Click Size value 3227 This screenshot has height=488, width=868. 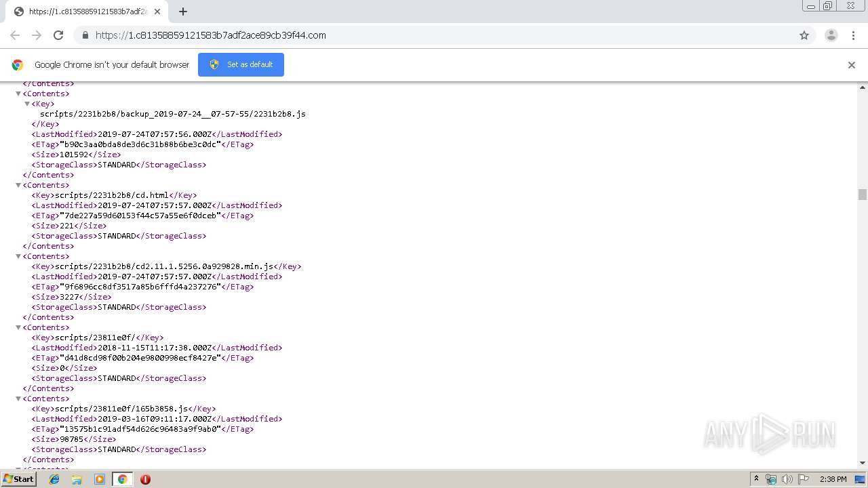69,297
